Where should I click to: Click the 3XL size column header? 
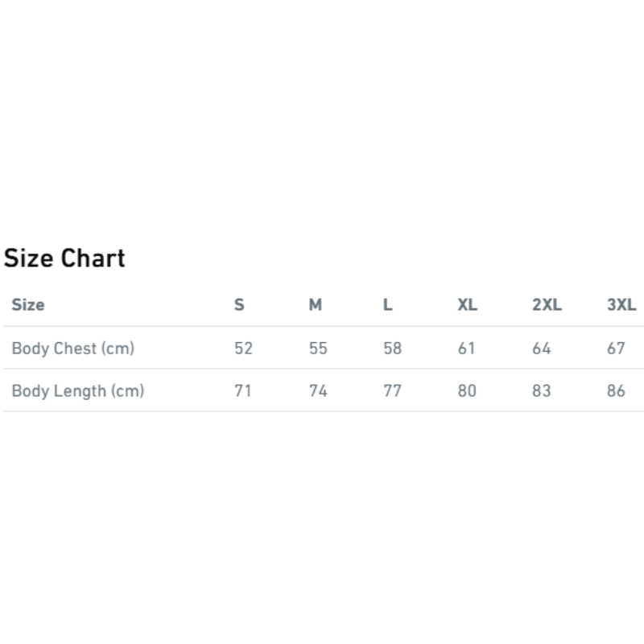621,305
